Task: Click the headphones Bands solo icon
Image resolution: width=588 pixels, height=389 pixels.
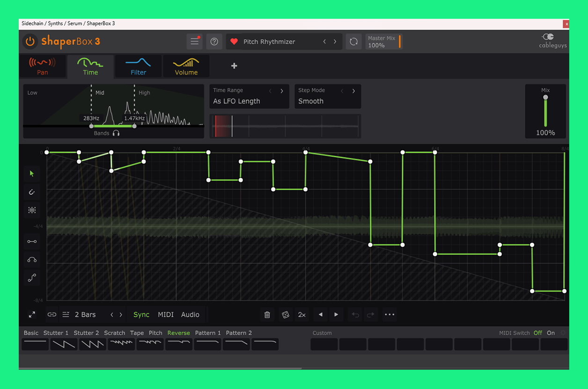Action: coord(116,133)
